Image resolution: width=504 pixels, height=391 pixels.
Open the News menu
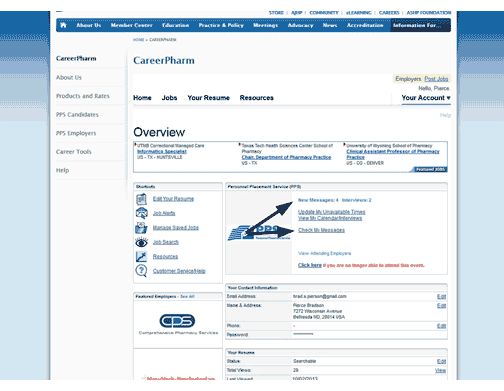point(330,25)
